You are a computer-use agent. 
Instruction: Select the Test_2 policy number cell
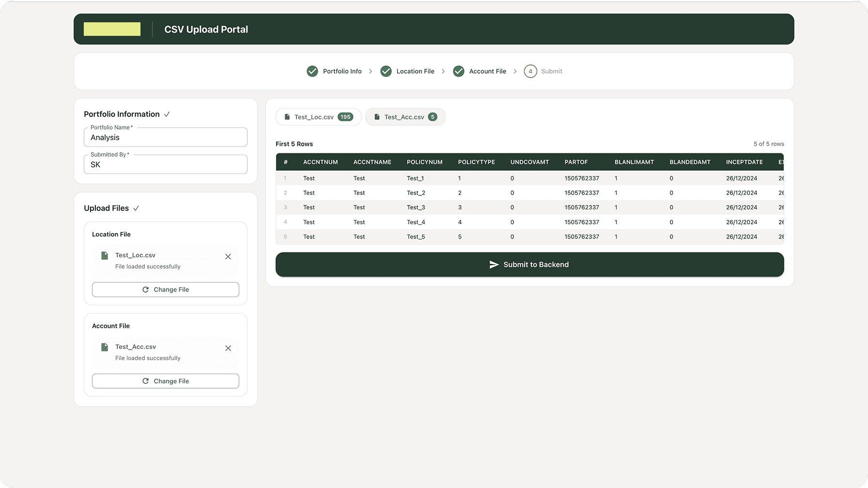(416, 193)
